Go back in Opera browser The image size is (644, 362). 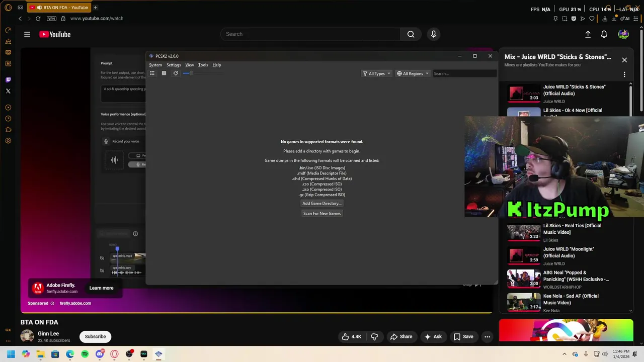[20, 19]
